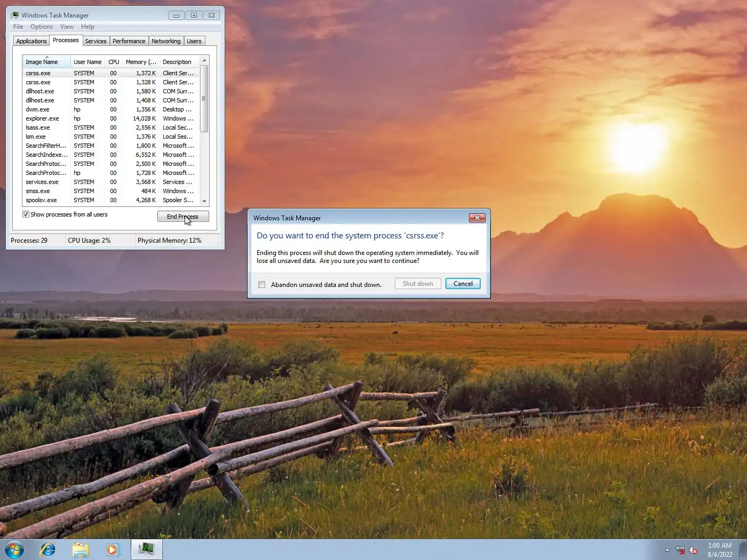Click the 14,028 K memory value
Image resolution: width=747 pixels, height=560 pixels.
point(145,118)
